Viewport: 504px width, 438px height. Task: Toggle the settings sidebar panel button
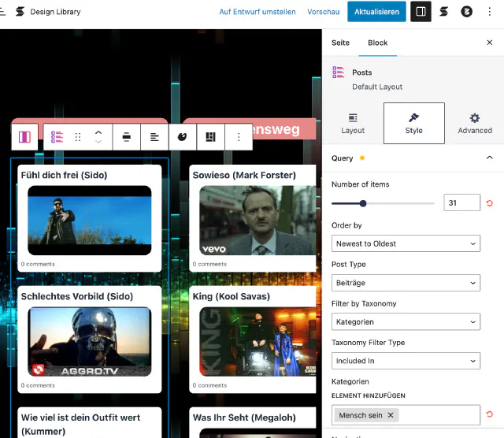click(421, 12)
